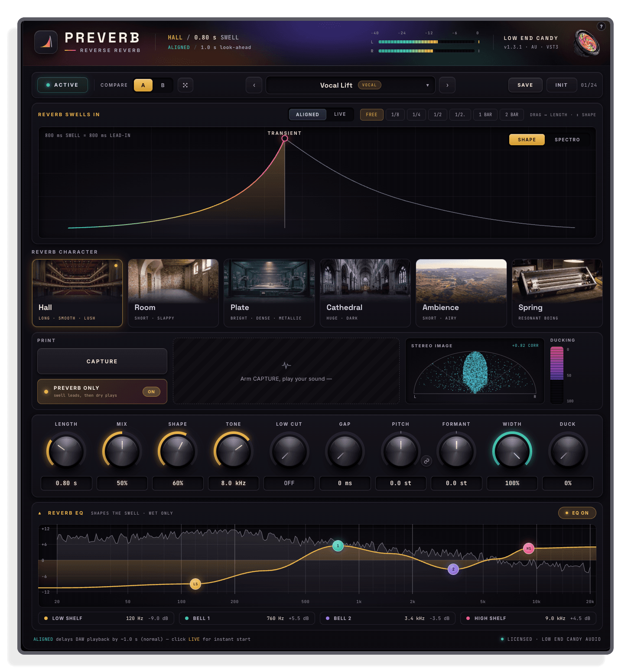The width and height of the screenshot is (631, 672).
Task: Edit the 0.80 s length value field
Action: point(66,483)
